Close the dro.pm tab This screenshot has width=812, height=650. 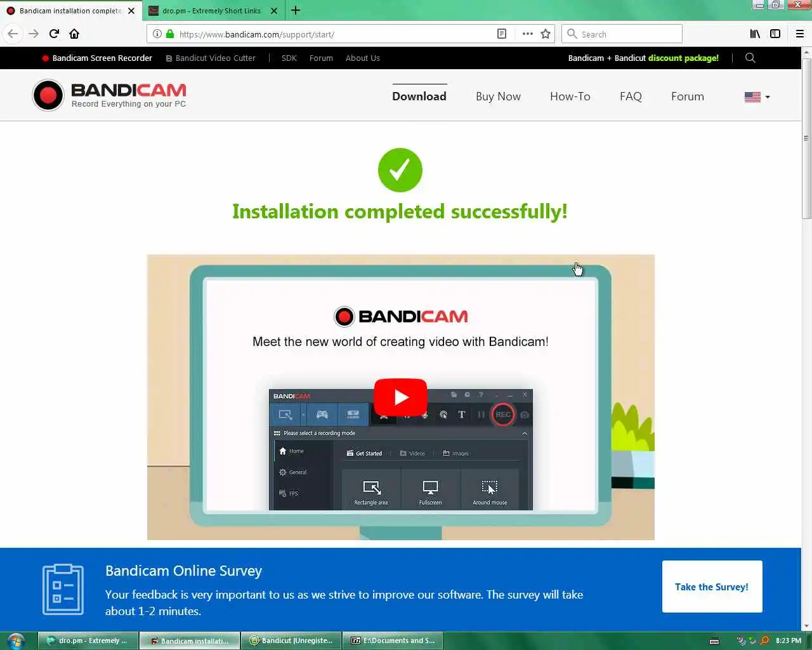[x=274, y=11]
